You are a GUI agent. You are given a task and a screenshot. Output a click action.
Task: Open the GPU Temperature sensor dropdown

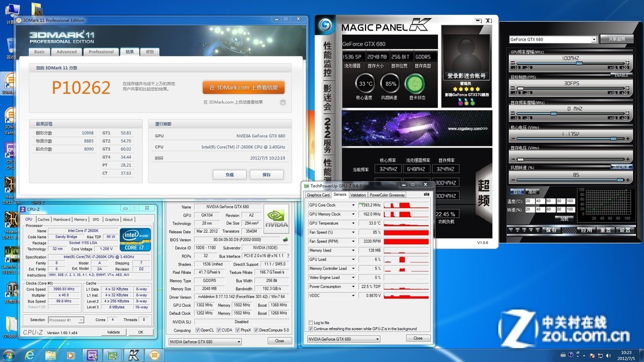pyautogui.click(x=353, y=223)
